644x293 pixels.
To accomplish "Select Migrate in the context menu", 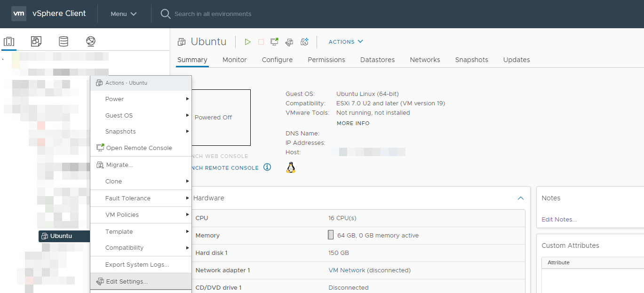I will [x=119, y=165].
